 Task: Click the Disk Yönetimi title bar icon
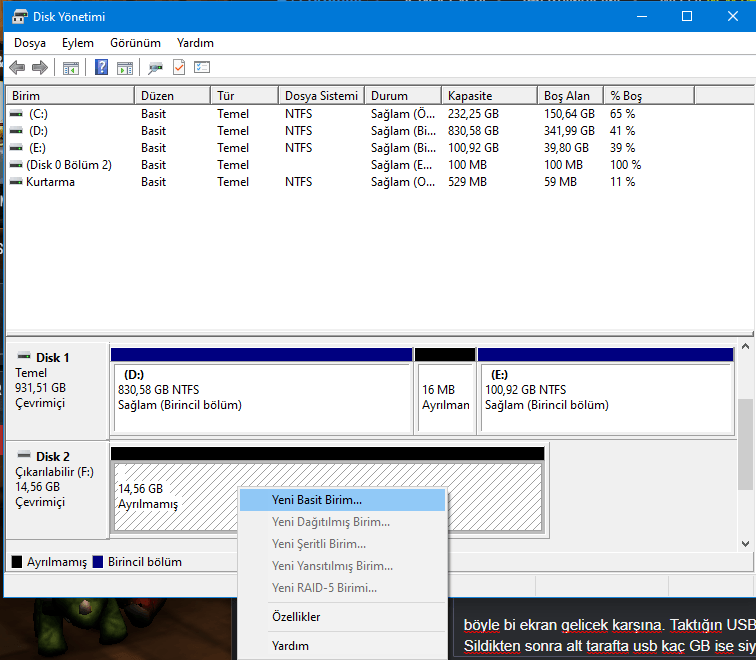[20, 17]
